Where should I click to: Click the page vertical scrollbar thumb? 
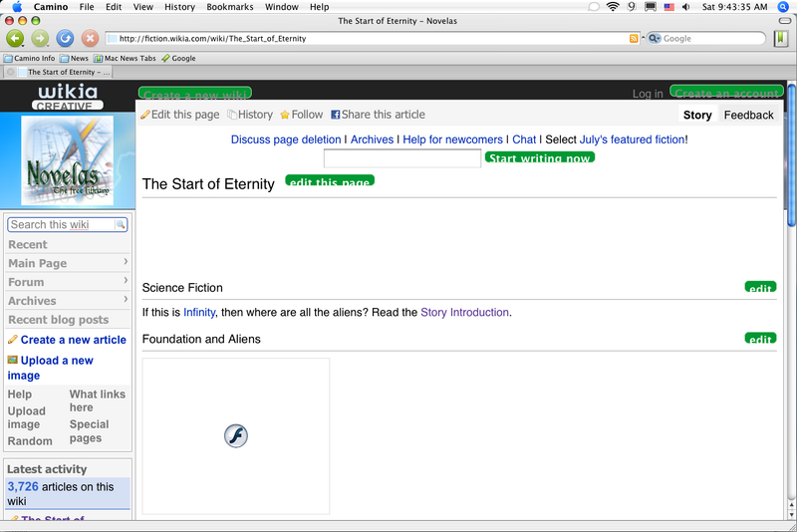[x=792, y=153]
